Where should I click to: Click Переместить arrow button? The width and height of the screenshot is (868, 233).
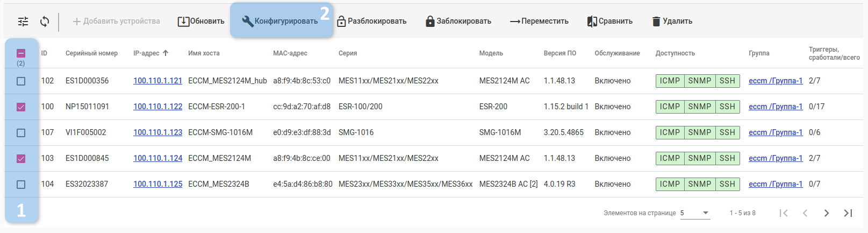[539, 22]
